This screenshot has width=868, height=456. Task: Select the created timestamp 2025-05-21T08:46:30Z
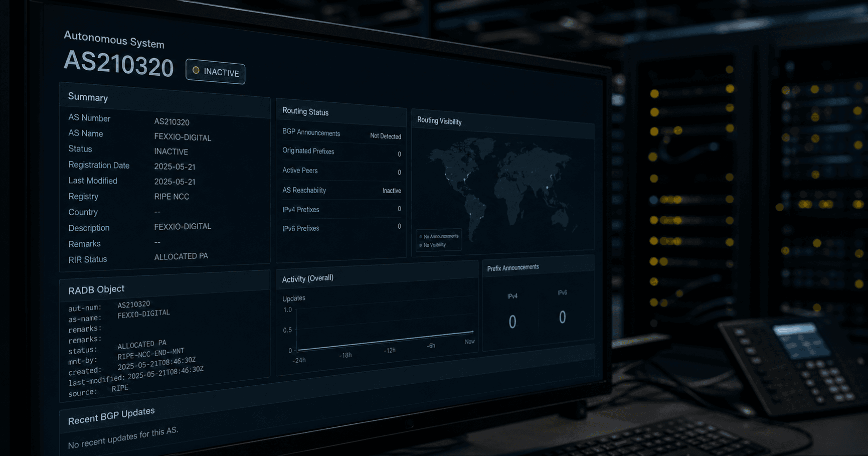pyautogui.click(x=156, y=364)
